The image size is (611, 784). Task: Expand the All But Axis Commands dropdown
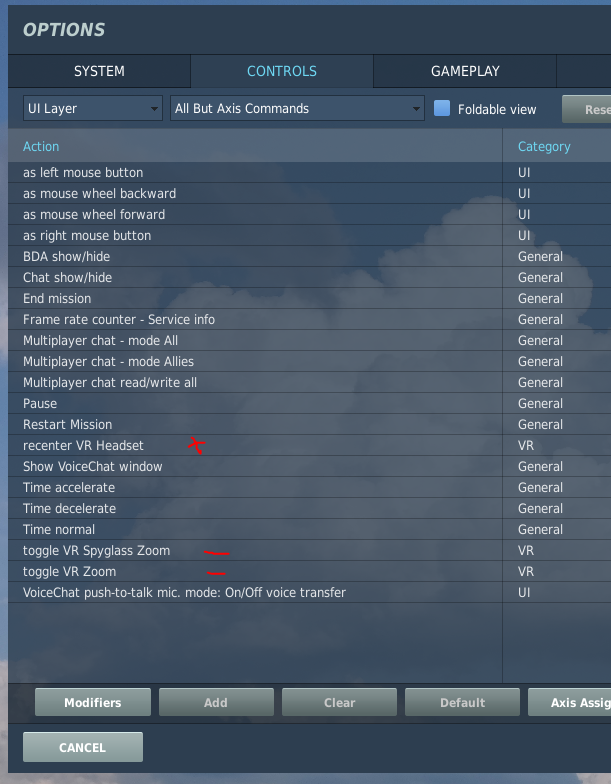pyautogui.click(x=297, y=108)
